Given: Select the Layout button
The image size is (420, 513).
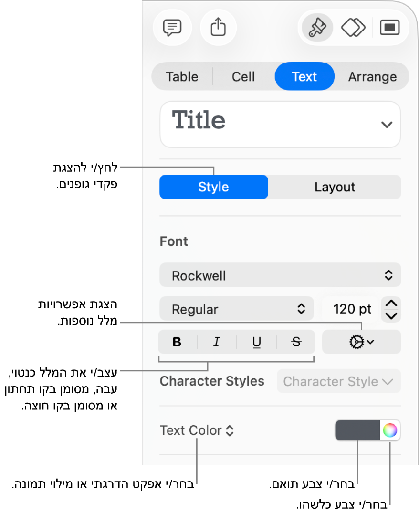Looking at the screenshot, I should pyautogui.click(x=335, y=187).
